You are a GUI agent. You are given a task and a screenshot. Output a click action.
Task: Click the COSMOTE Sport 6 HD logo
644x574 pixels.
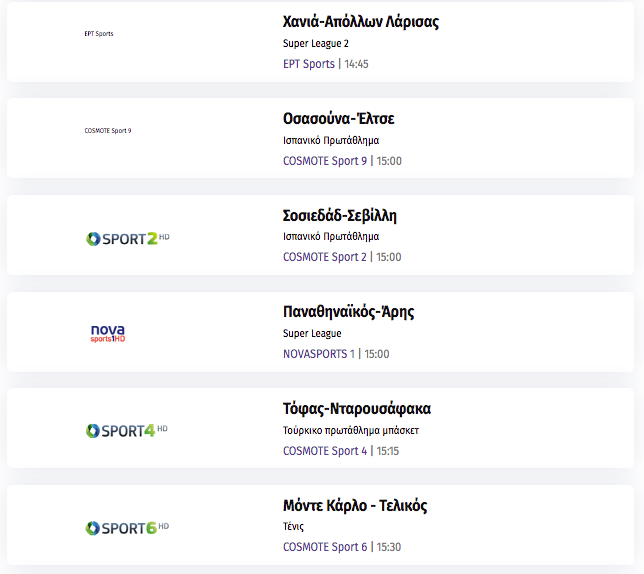click(x=127, y=528)
